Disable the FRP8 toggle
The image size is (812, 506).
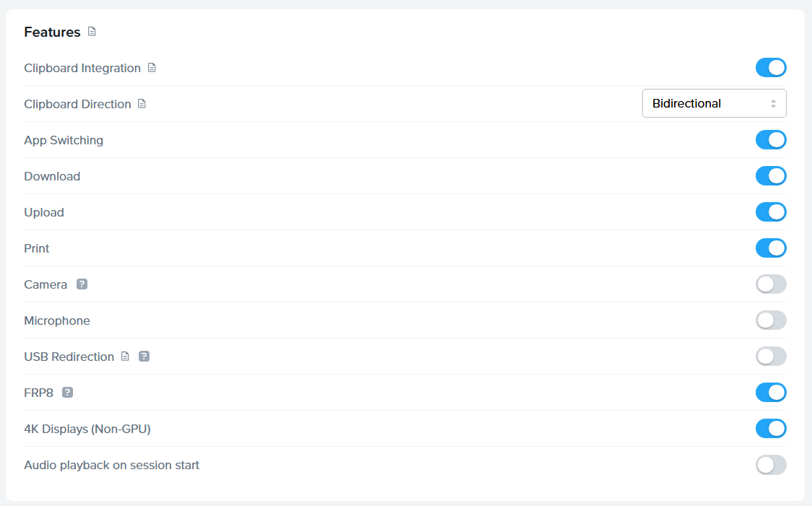click(771, 393)
